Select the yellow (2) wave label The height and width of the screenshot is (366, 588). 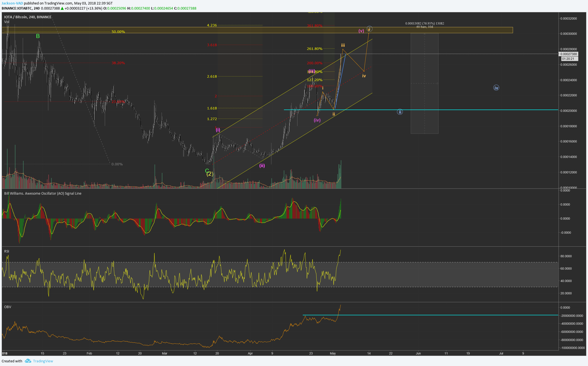click(x=210, y=174)
